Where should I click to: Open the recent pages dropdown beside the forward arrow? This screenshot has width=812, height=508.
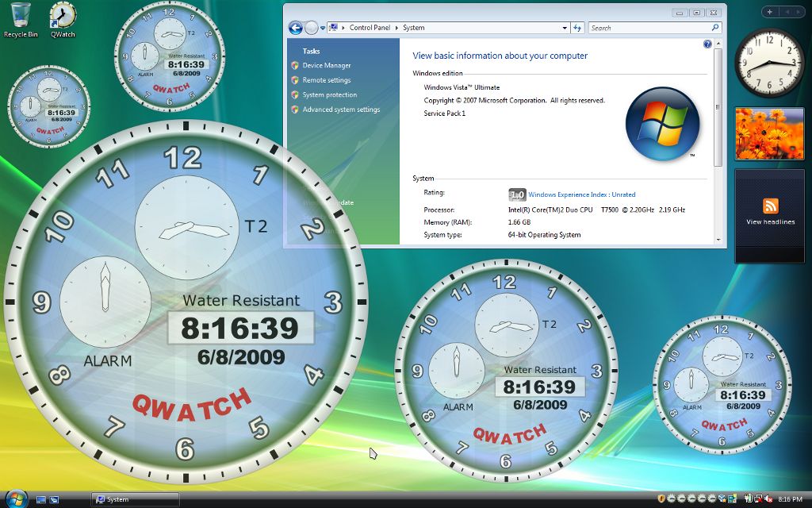click(x=323, y=28)
